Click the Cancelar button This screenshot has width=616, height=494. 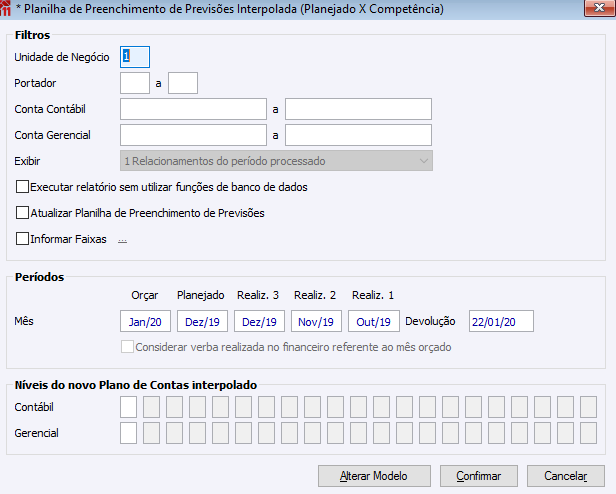566,476
